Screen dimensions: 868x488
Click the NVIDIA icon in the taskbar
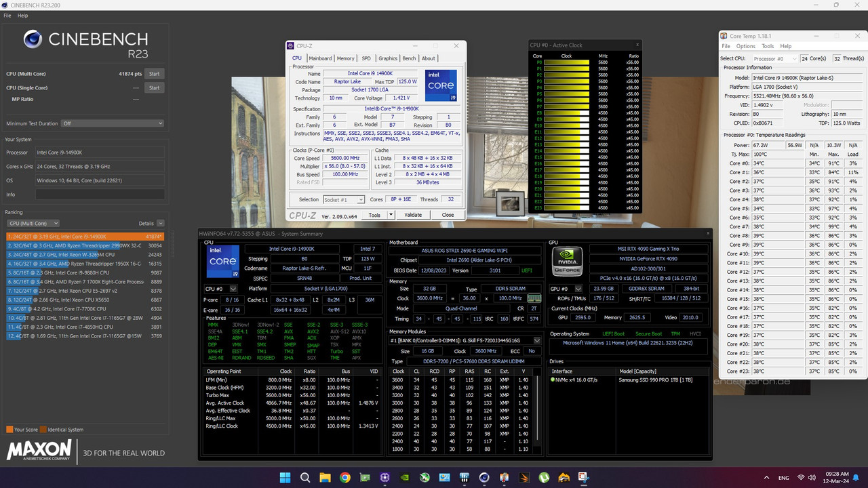[405, 477]
